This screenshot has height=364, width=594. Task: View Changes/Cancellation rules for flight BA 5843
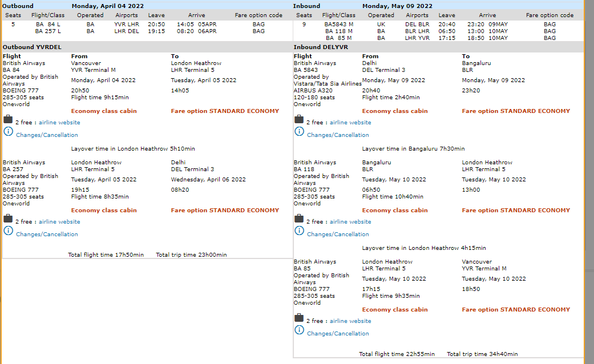(x=338, y=135)
